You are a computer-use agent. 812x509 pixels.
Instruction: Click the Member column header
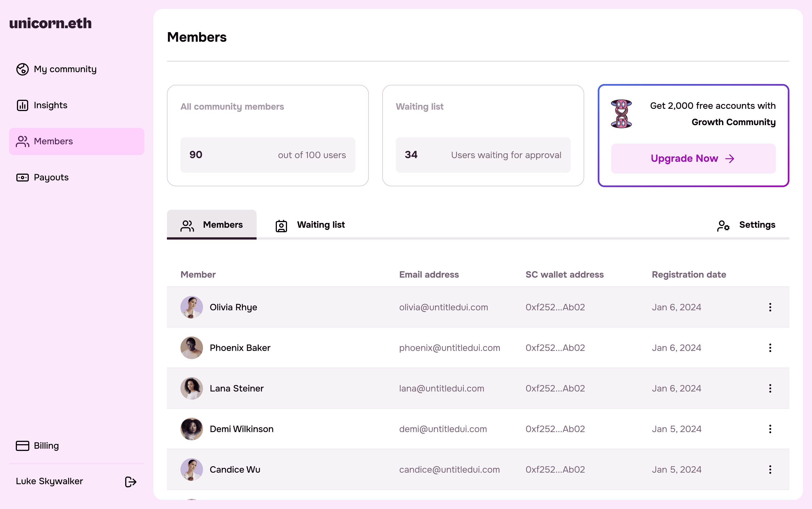(x=198, y=274)
